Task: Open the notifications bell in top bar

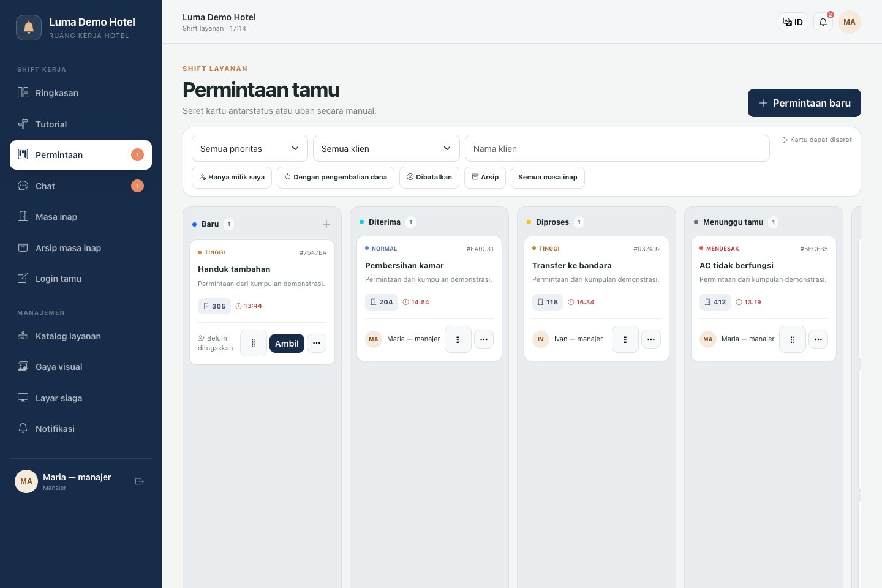Action: pos(823,22)
